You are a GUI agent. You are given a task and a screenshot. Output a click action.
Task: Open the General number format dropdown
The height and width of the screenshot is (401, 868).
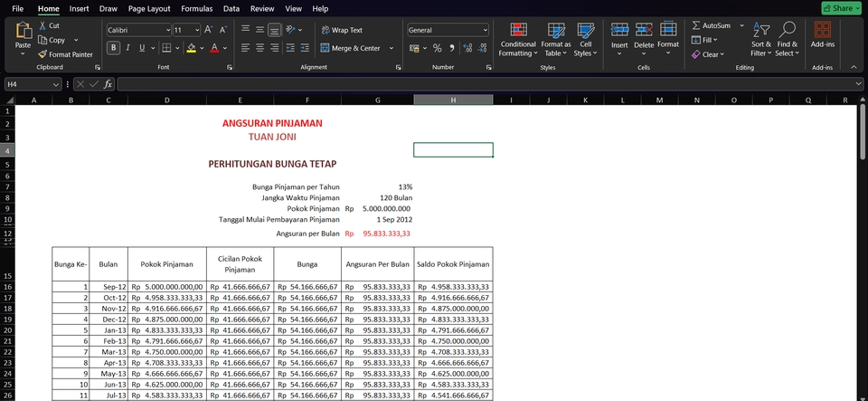click(485, 30)
